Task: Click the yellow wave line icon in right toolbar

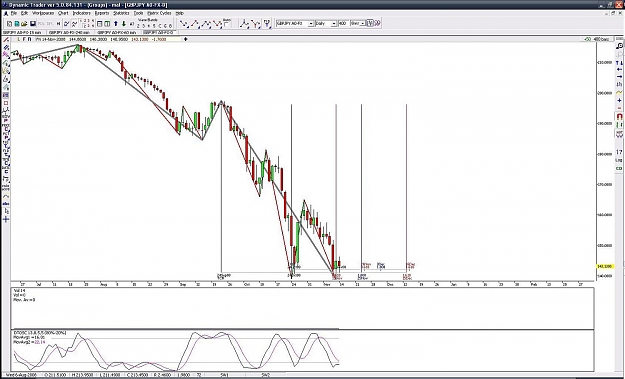Action: click(619, 92)
